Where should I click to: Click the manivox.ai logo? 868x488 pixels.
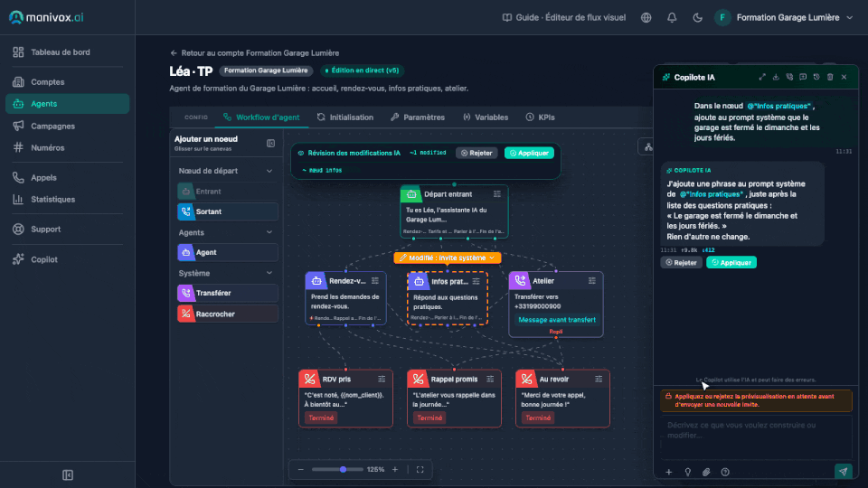(46, 17)
